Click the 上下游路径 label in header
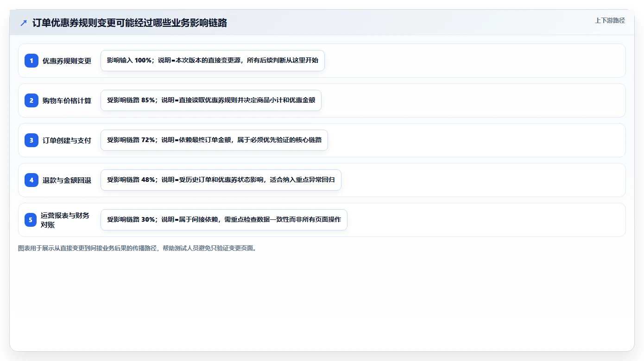644x361 pixels. pyautogui.click(x=610, y=20)
